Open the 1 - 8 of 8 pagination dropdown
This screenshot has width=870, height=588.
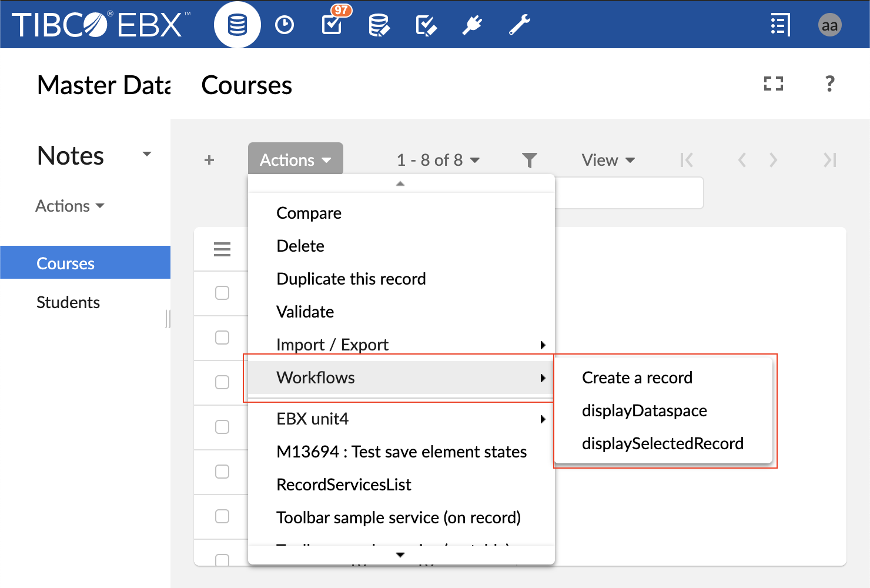coord(438,160)
